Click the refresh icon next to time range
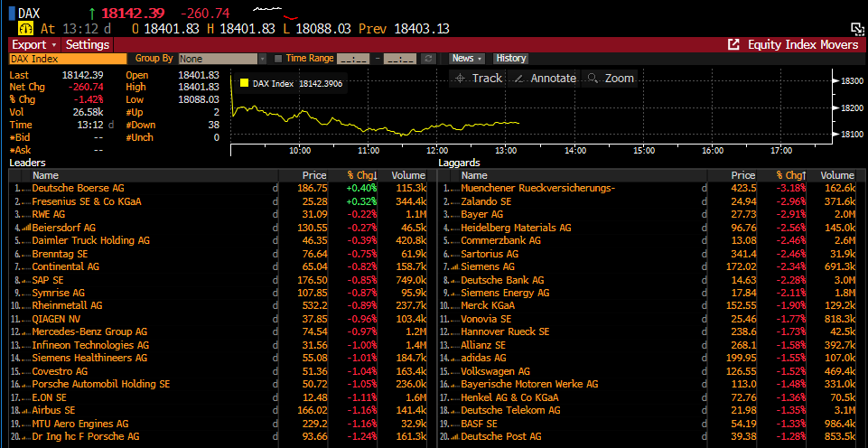 coord(429,59)
